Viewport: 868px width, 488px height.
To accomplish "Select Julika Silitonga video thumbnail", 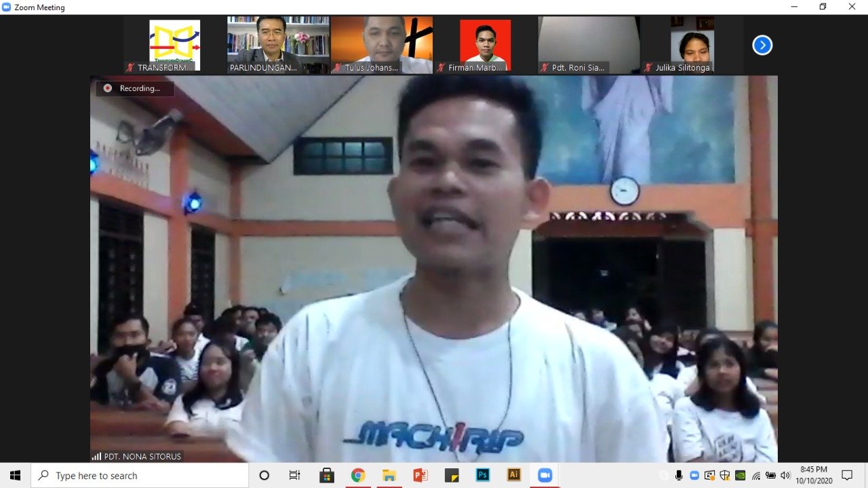I will pyautogui.click(x=692, y=45).
